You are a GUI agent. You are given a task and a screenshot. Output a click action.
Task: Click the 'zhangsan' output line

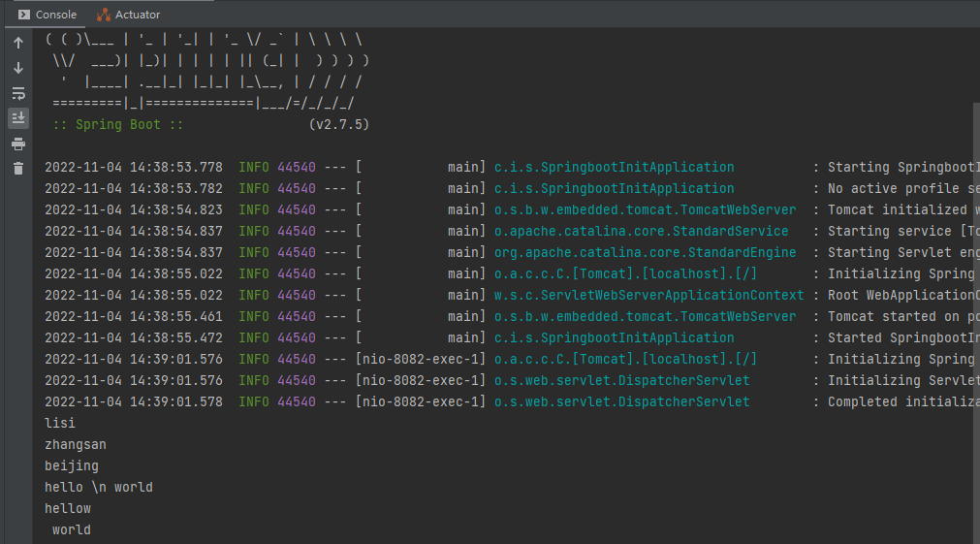(x=75, y=444)
